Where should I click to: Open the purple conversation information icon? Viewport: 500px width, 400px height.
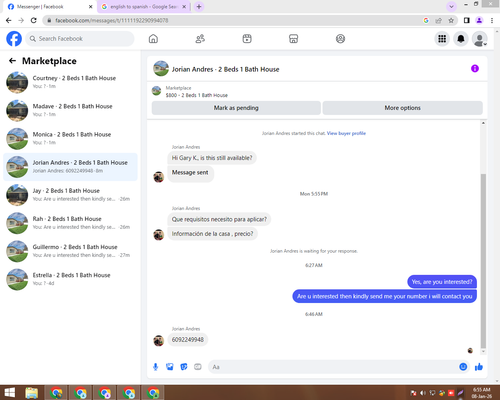point(475,69)
